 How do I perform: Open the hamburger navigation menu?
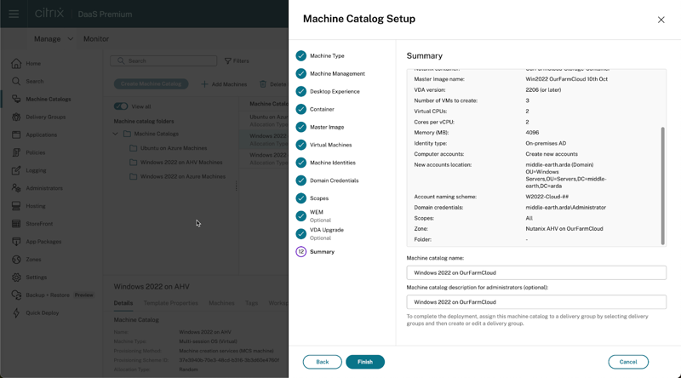[x=14, y=14]
